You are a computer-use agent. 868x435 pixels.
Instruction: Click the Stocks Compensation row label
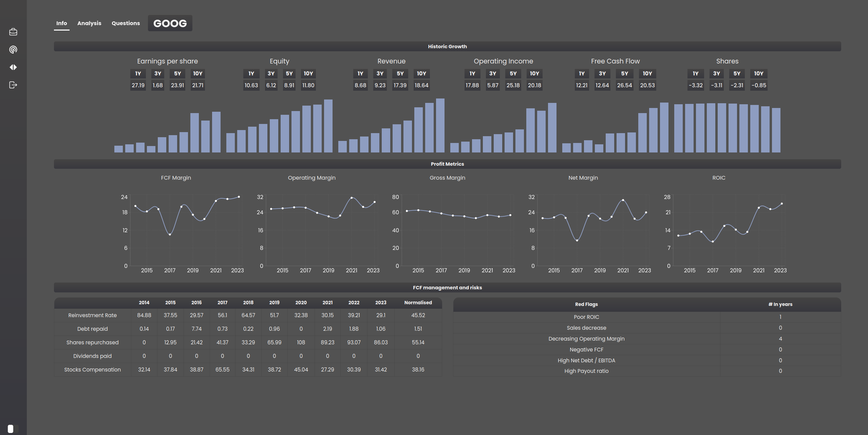tap(92, 369)
